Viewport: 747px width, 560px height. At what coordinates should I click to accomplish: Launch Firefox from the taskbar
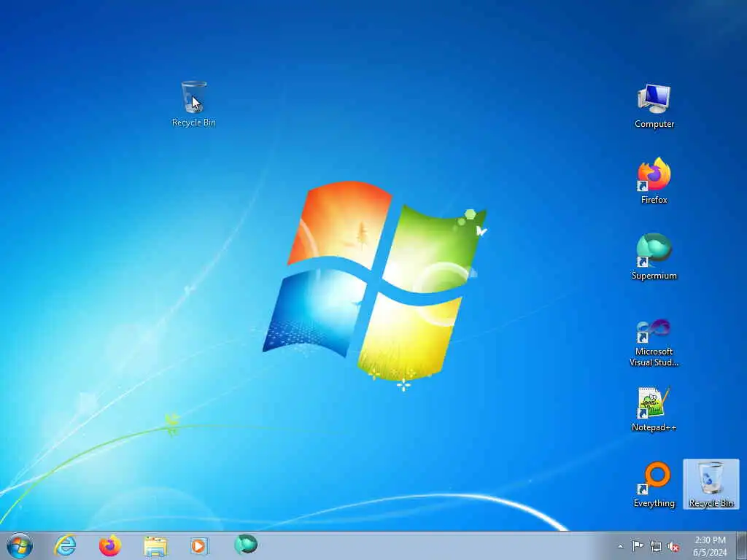110,545
